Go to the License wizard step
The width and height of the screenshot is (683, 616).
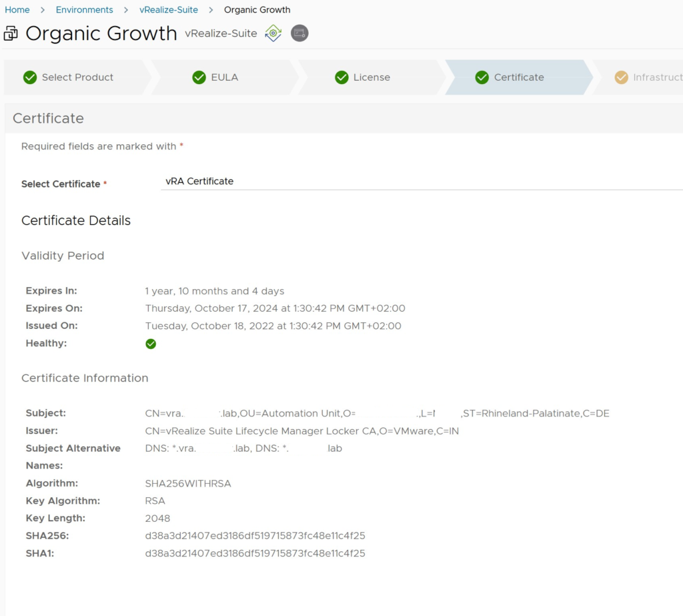[372, 77]
